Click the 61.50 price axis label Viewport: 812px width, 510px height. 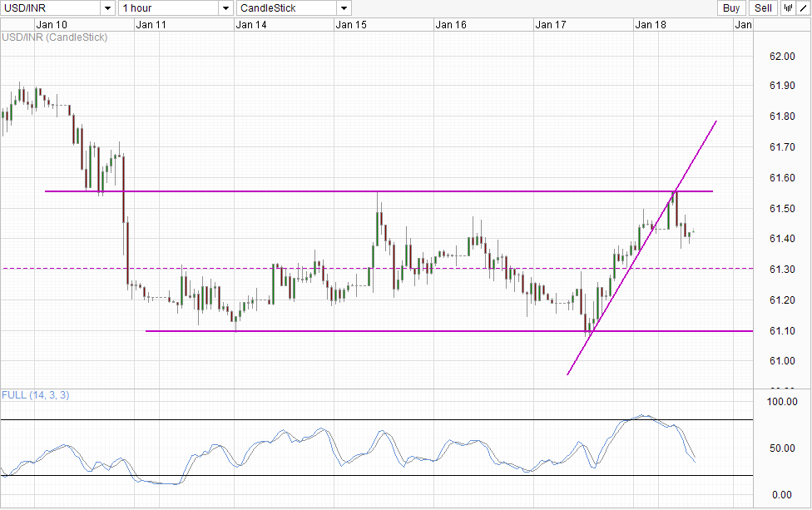[782, 208]
